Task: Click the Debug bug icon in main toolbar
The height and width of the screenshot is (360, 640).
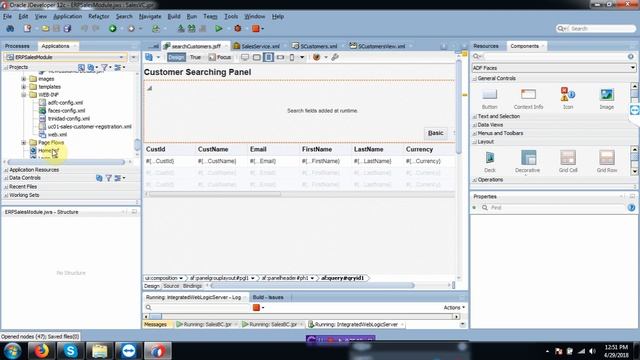Action: tap(238, 29)
